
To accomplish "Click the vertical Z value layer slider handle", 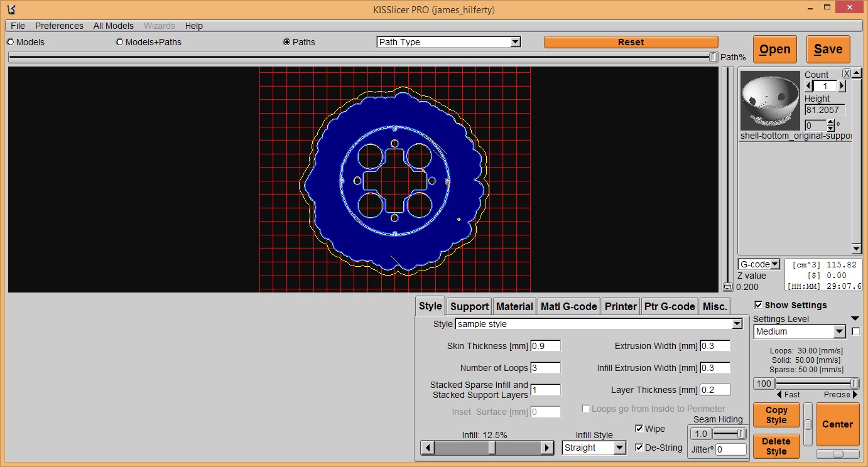I will tap(727, 287).
